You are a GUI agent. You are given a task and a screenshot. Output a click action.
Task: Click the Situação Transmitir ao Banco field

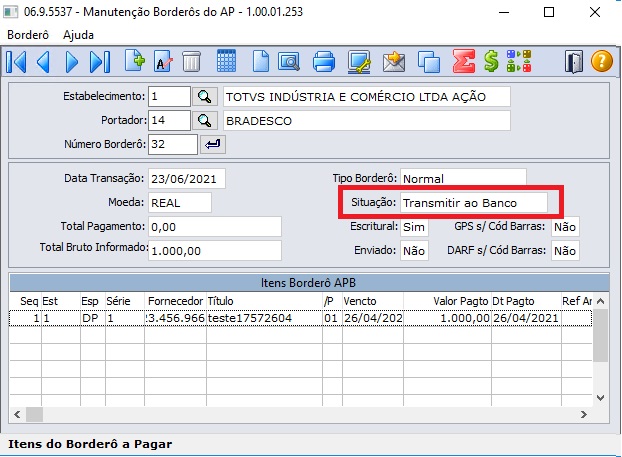point(474,203)
